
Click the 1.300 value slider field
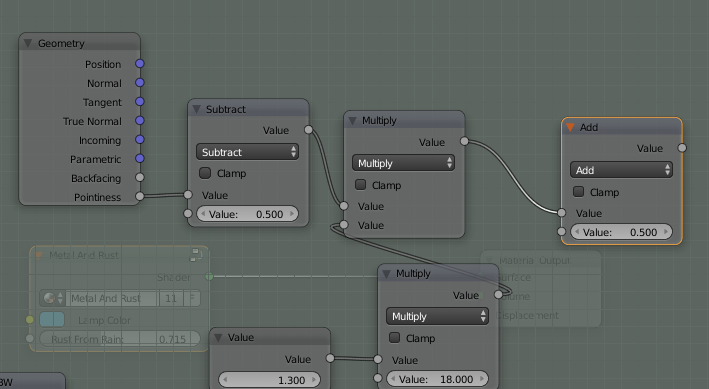pyautogui.click(x=269, y=380)
